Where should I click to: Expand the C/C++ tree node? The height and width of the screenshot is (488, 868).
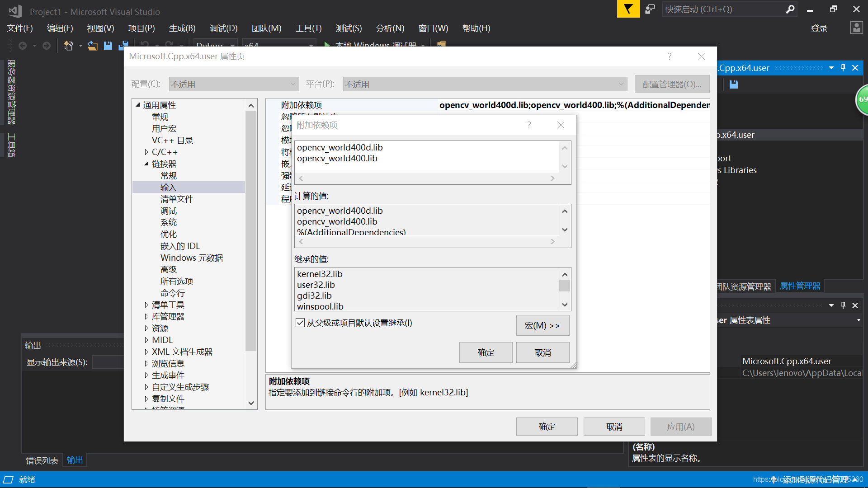coord(146,152)
